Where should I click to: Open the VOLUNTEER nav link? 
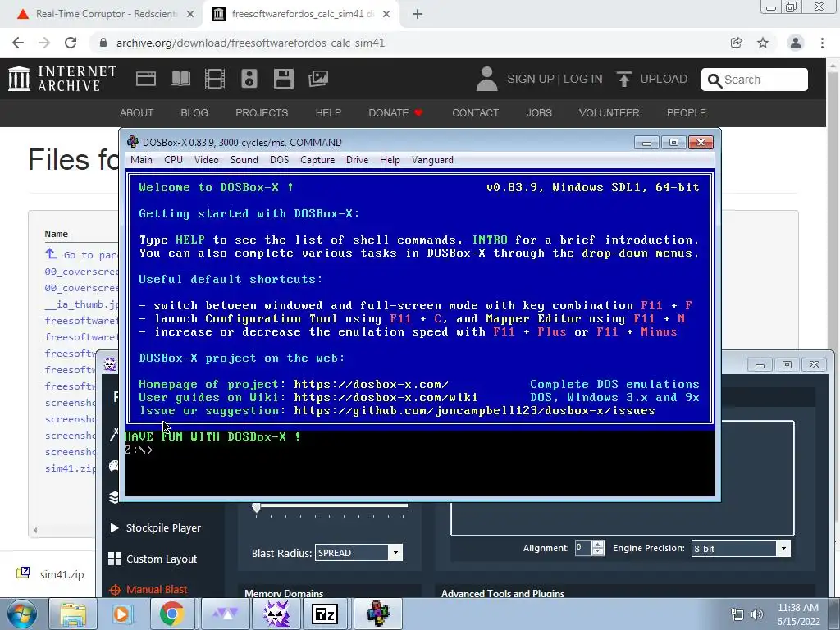[x=609, y=113]
